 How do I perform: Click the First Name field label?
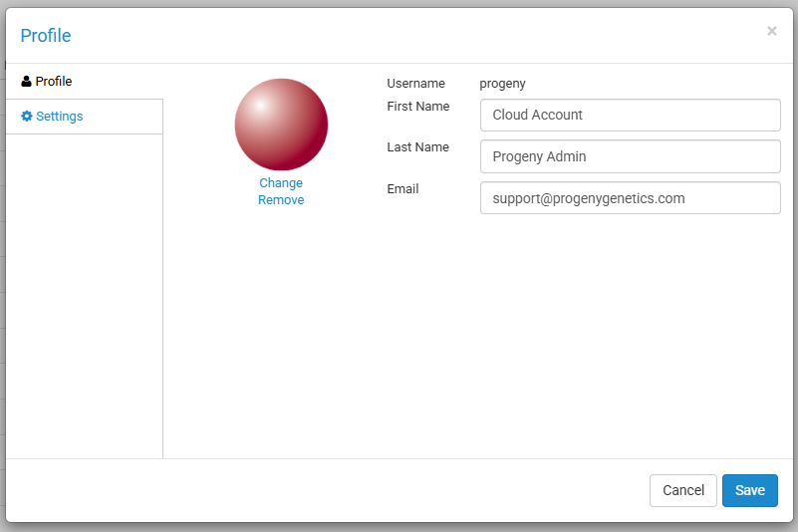pos(417,107)
